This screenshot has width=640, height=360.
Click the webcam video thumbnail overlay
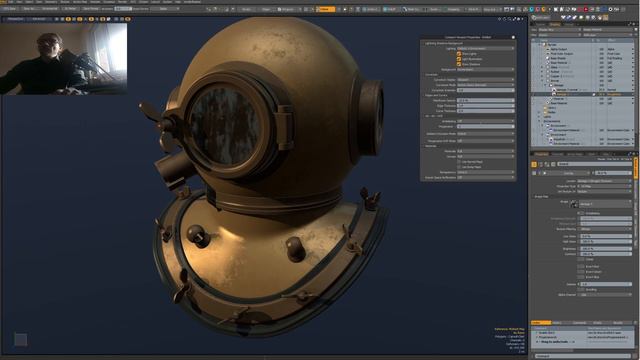64,59
